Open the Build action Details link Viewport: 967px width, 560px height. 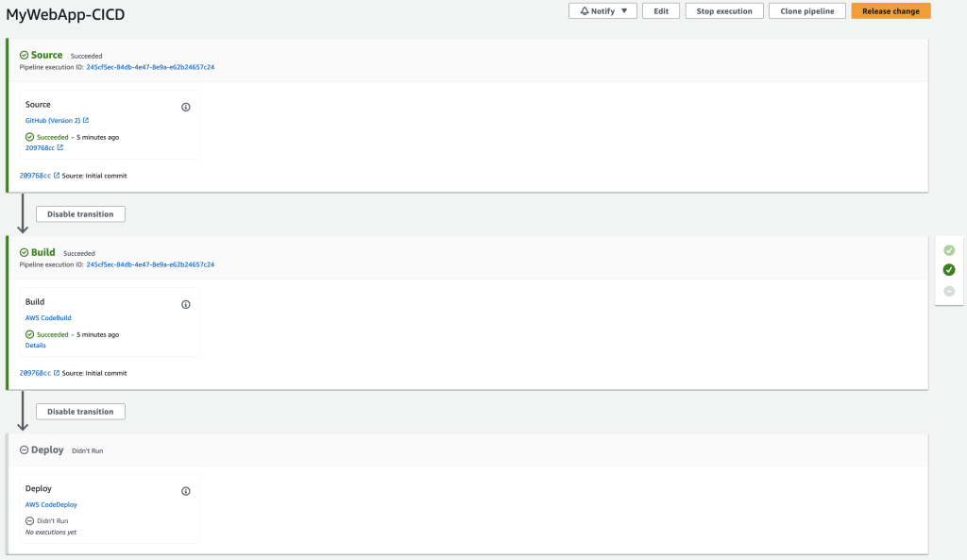35,346
